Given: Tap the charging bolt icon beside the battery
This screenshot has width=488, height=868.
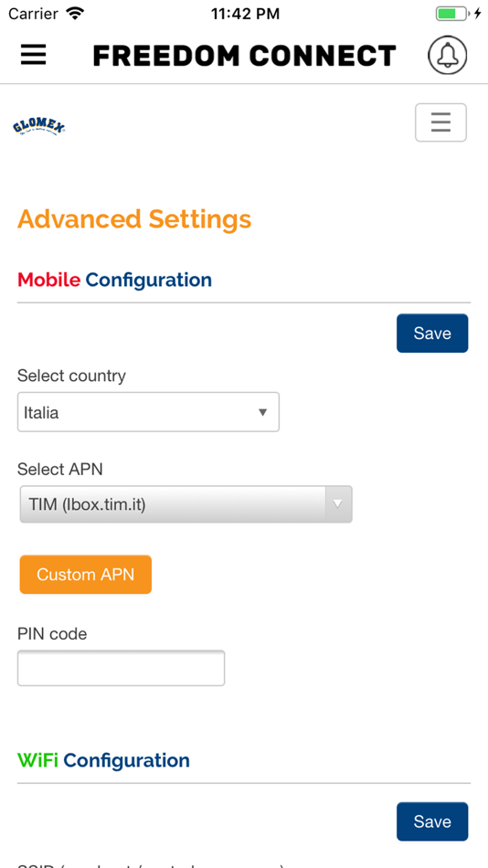Looking at the screenshot, I should click(477, 14).
